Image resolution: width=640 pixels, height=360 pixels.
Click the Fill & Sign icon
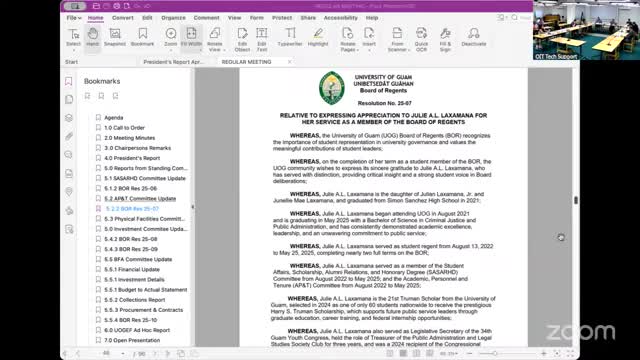coord(445,39)
